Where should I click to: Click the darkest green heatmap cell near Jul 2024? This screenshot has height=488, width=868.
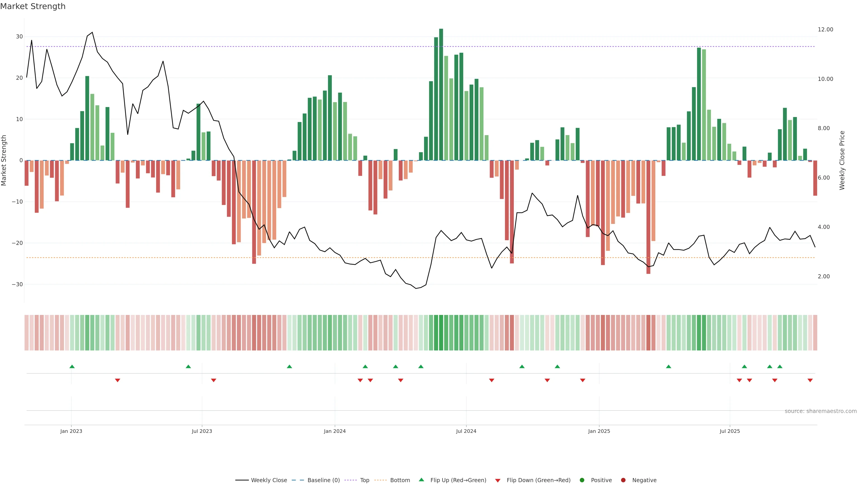441,333
